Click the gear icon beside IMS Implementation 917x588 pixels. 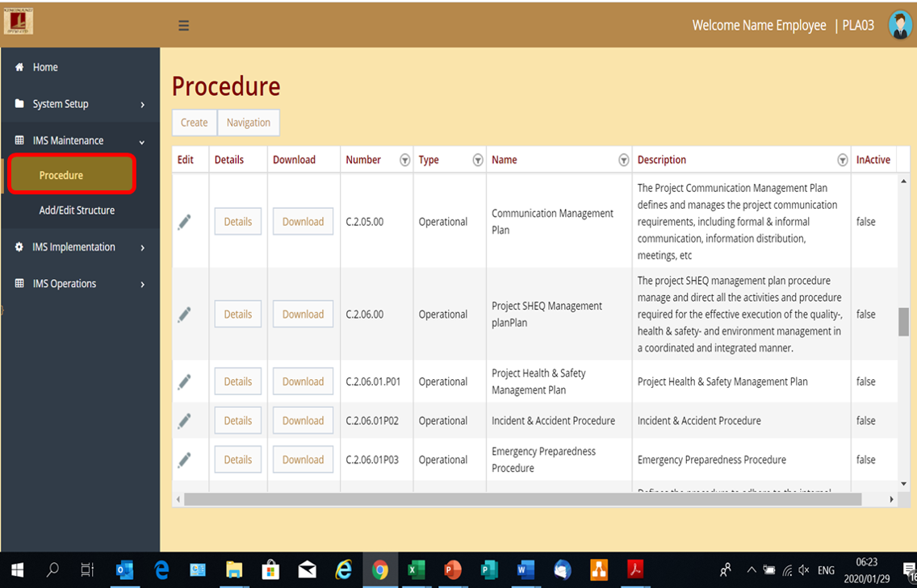pyautogui.click(x=19, y=247)
